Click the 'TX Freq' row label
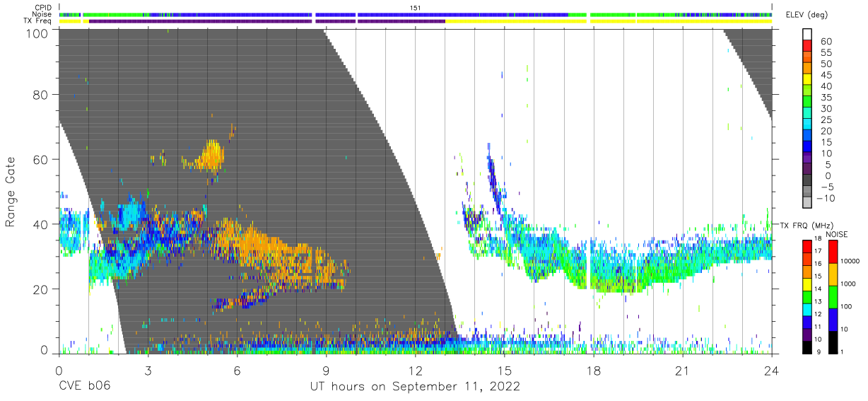The image size is (868, 401). pyautogui.click(x=39, y=21)
